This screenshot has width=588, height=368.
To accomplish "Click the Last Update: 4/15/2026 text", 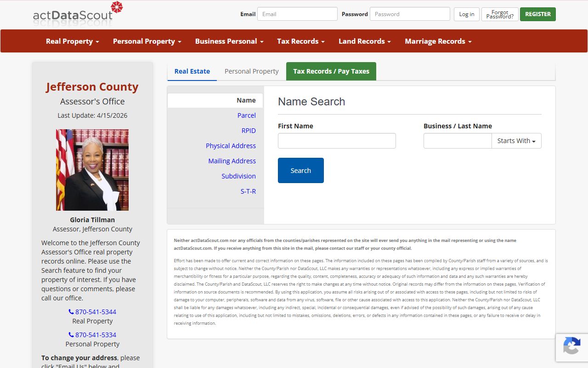I will pos(92,115).
